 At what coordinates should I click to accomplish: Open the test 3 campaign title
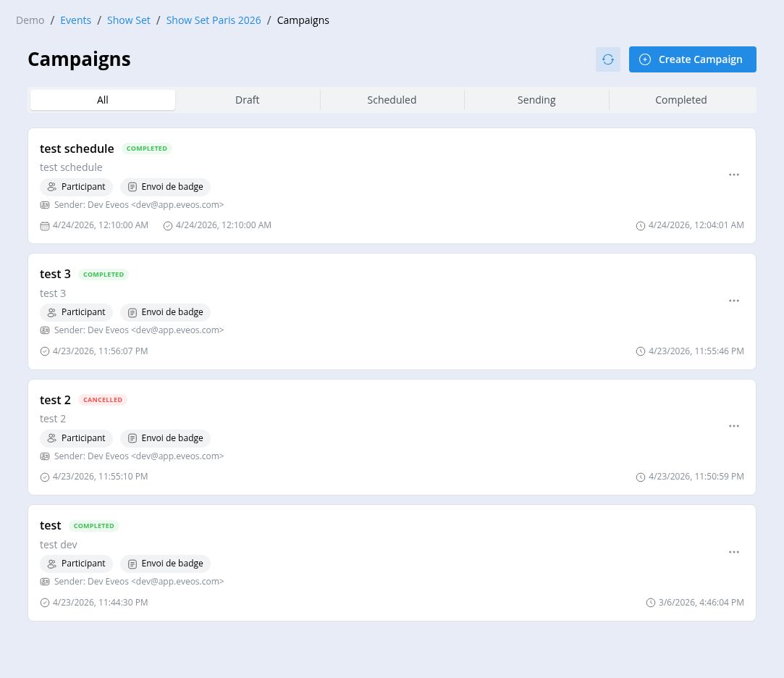[56, 275]
